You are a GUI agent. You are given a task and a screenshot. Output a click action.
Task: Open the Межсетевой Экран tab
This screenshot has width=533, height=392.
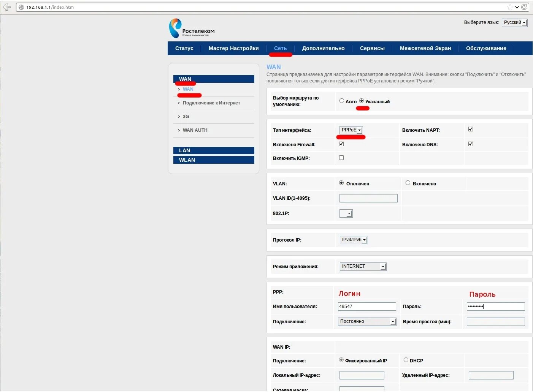point(425,48)
